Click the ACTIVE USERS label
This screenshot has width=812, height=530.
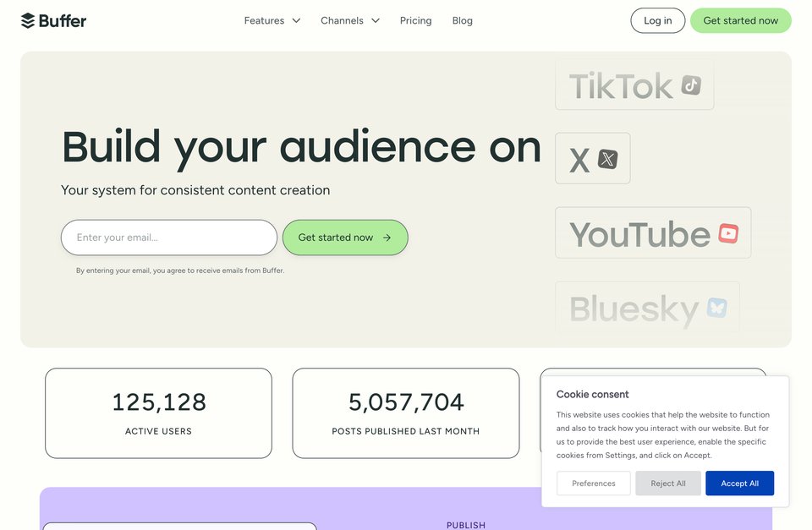158,431
